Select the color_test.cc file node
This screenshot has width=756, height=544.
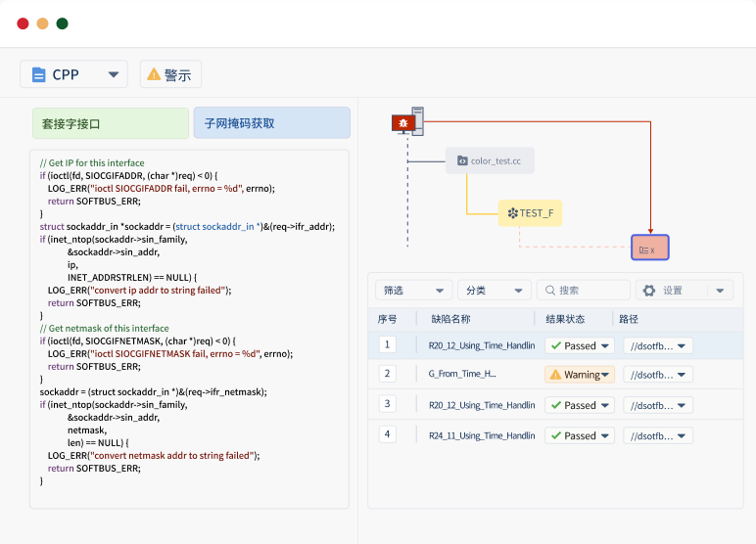pos(490,160)
